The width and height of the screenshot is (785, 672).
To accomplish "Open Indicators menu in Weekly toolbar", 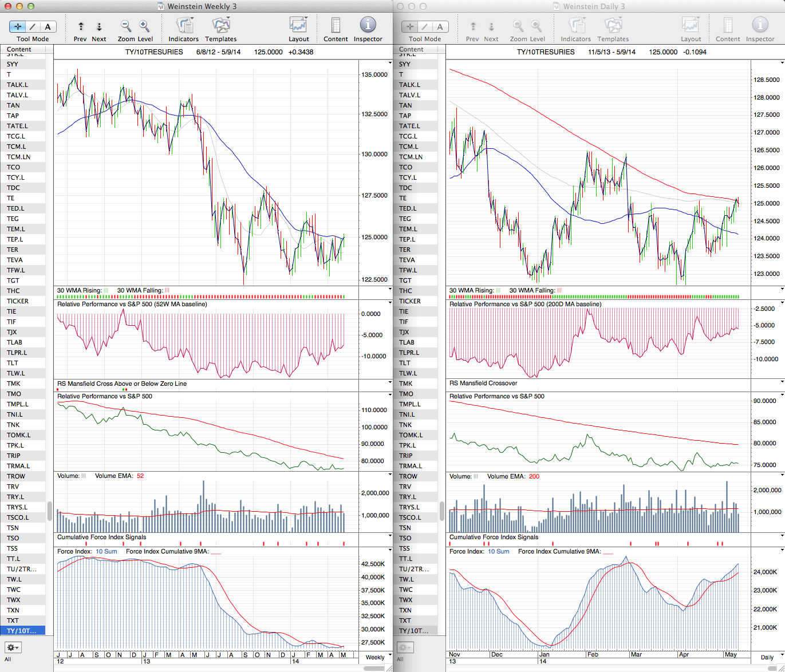I will pos(184,26).
